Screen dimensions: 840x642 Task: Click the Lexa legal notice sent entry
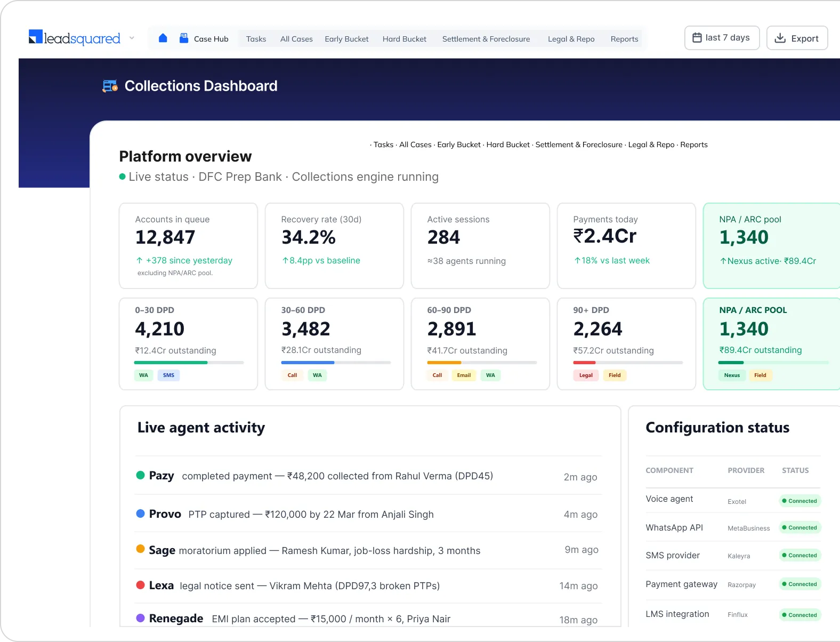click(368, 585)
